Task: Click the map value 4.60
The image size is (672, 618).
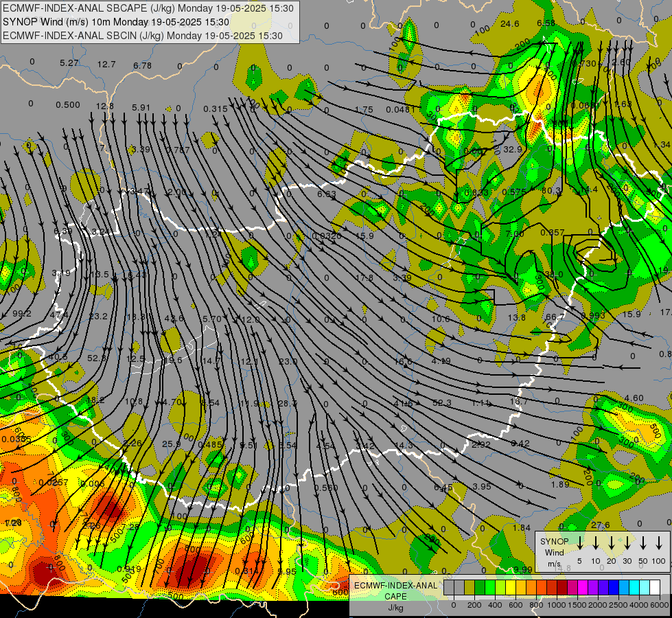Action: click(634, 398)
